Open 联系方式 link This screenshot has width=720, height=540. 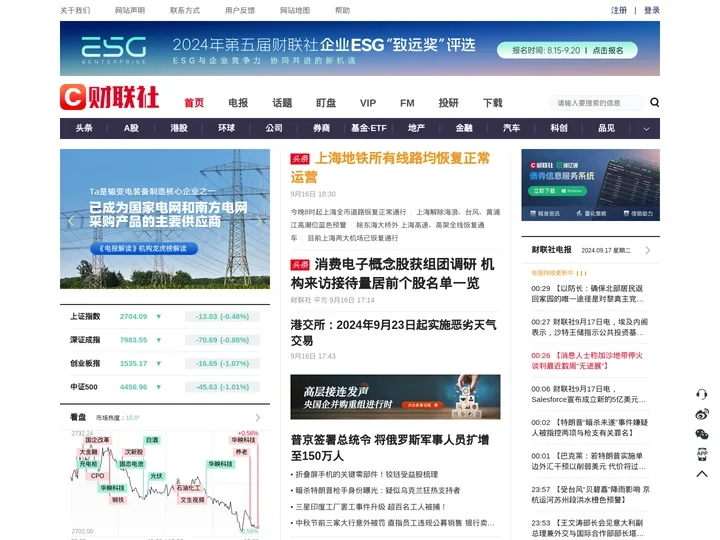[x=185, y=10]
